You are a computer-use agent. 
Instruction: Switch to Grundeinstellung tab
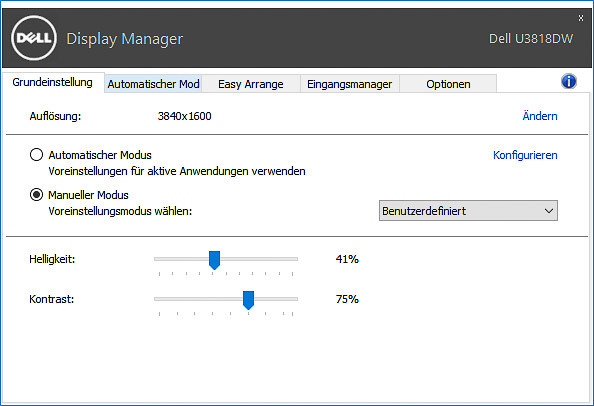point(53,82)
